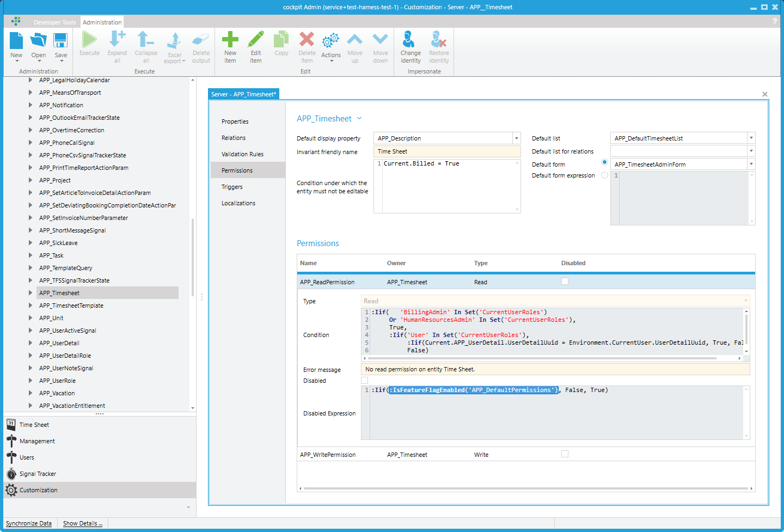This screenshot has width=784, height=532.
Task: Click Show Details link
Action: click(83, 523)
